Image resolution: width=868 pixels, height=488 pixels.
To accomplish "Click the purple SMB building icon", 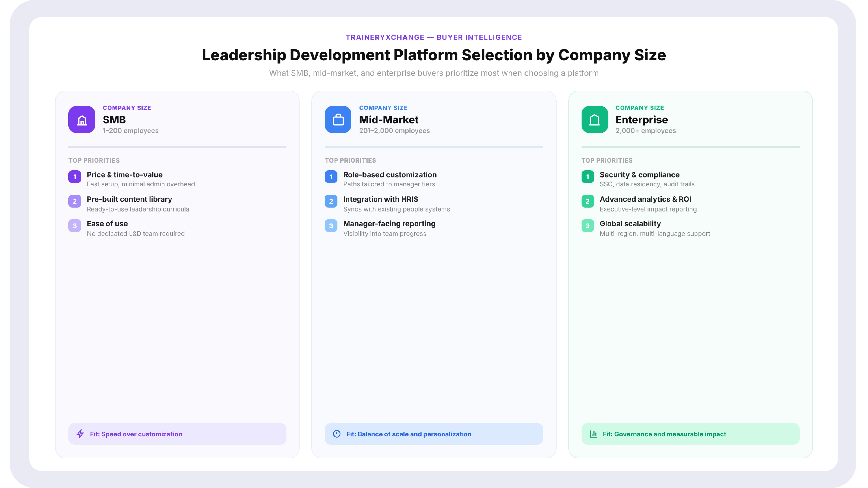I will [82, 120].
